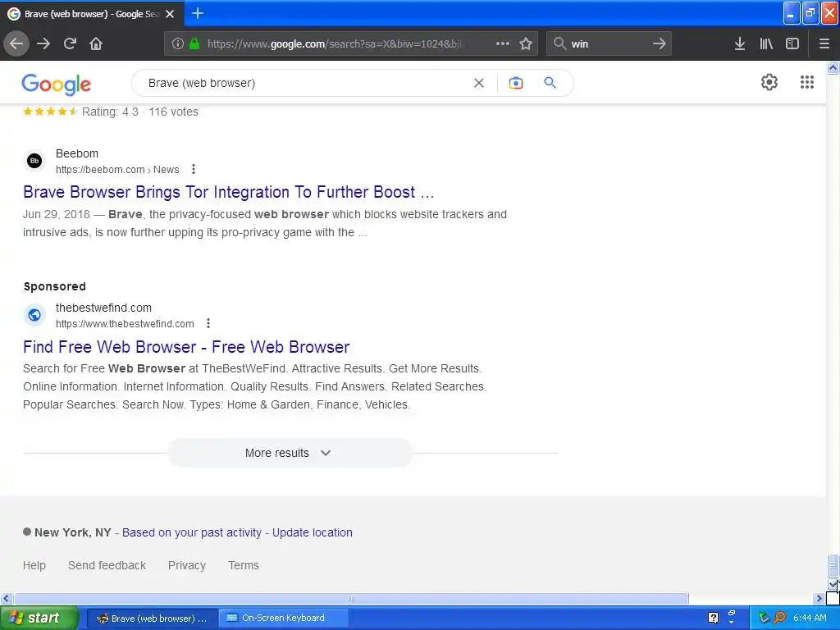Image resolution: width=840 pixels, height=630 pixels.
Task: Switch to Brave (web browser) taskbar button
Action: (x=152, y=619)
